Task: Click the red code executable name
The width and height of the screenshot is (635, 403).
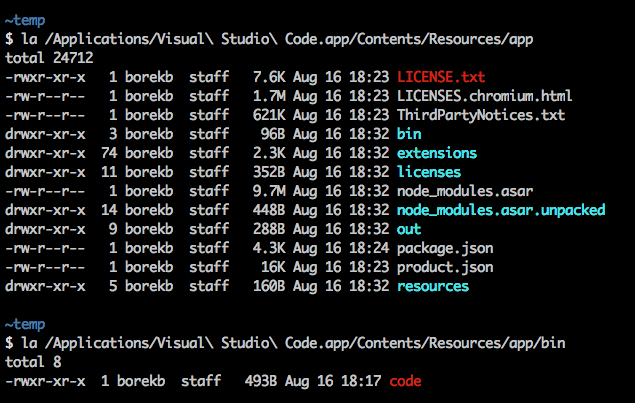Action: click(405, 381)
